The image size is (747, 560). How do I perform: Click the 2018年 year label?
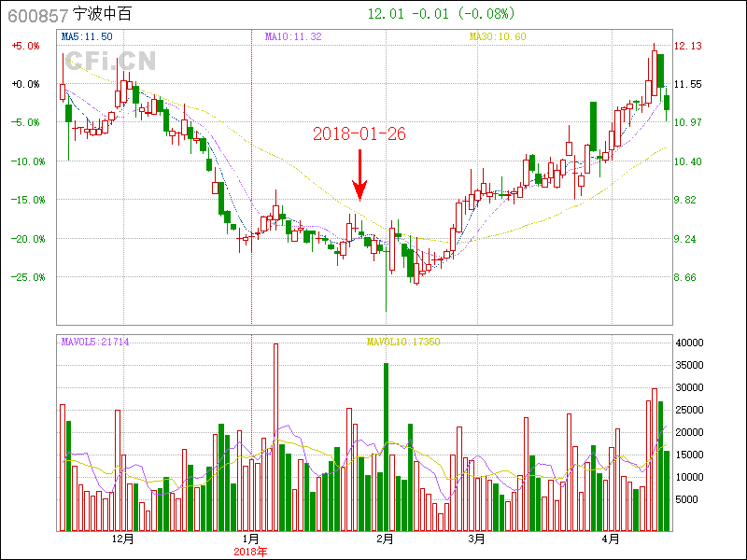250,552
